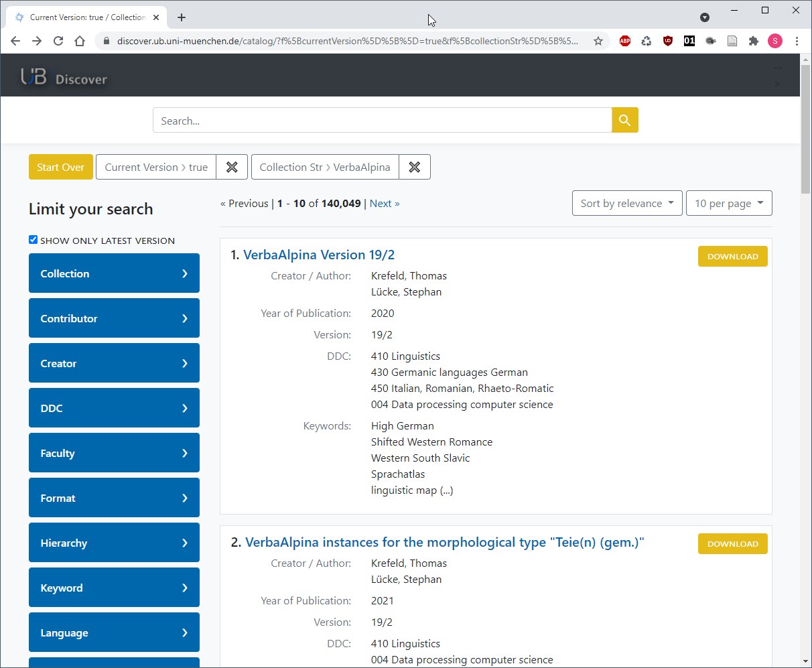Open the VerbaAlpina Version 19/2 link

click(x=319, y=255)
